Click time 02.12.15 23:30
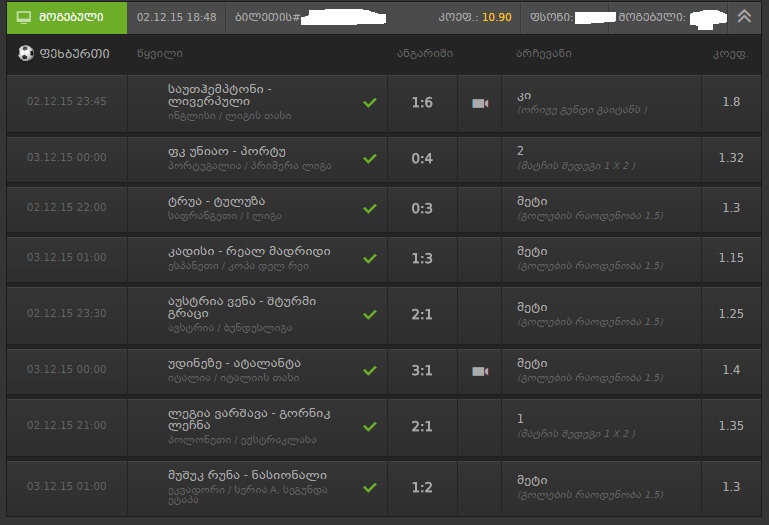The width and height of the screenshot is (769, 525). [x=67, y=314]
